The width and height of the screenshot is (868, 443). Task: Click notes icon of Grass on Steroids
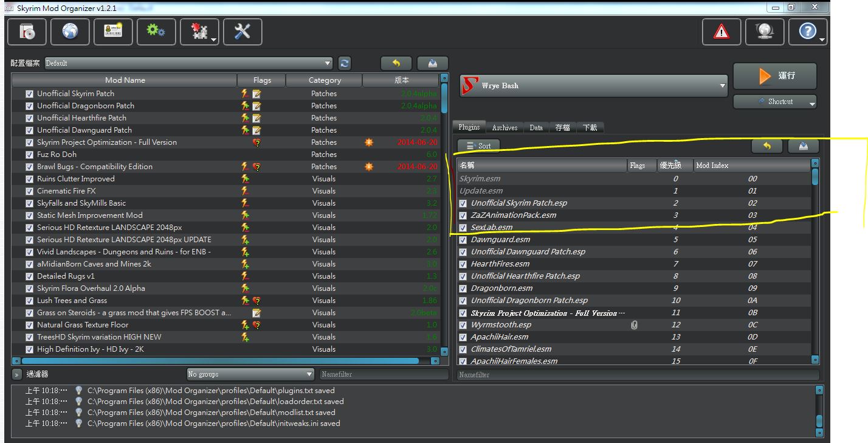tap(257, 313)
